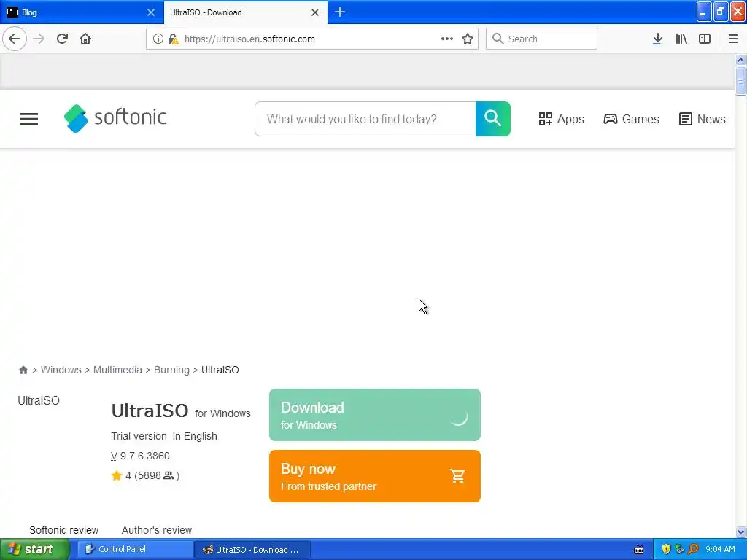The width and height of the screenshot is (747, 560).
Task: Switch to Author's review tab
Action: pos(157,530)
